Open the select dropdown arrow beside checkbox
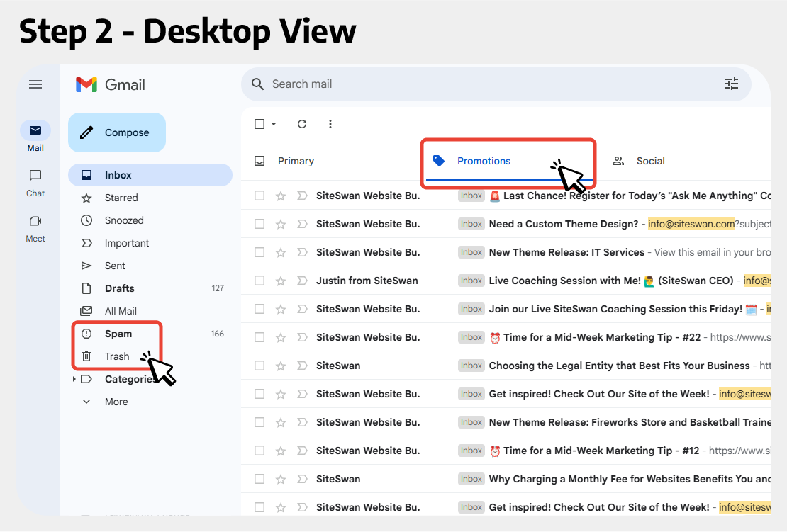Image resolution: width=787 pixels, height=532 pixels. tap(274, 124)
